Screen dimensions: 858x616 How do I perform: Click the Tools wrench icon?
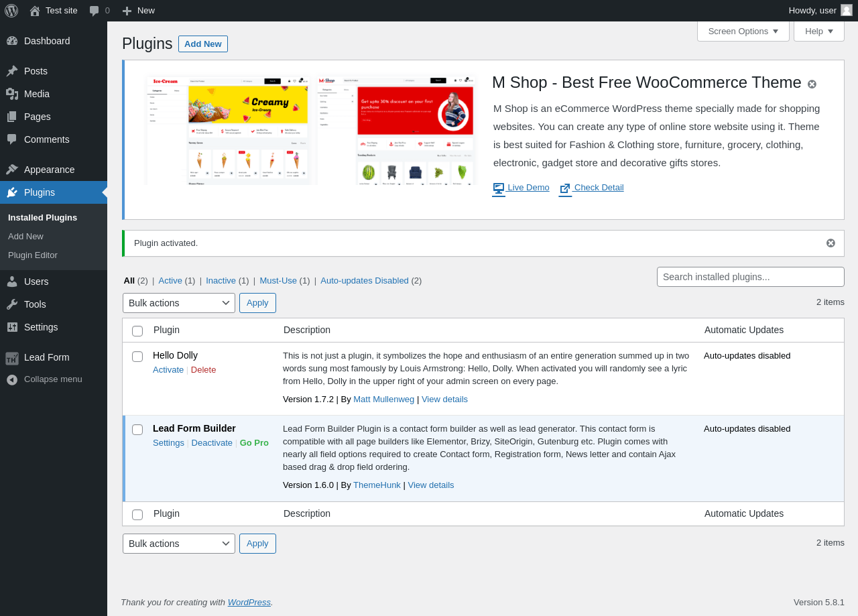click(12, 304)
